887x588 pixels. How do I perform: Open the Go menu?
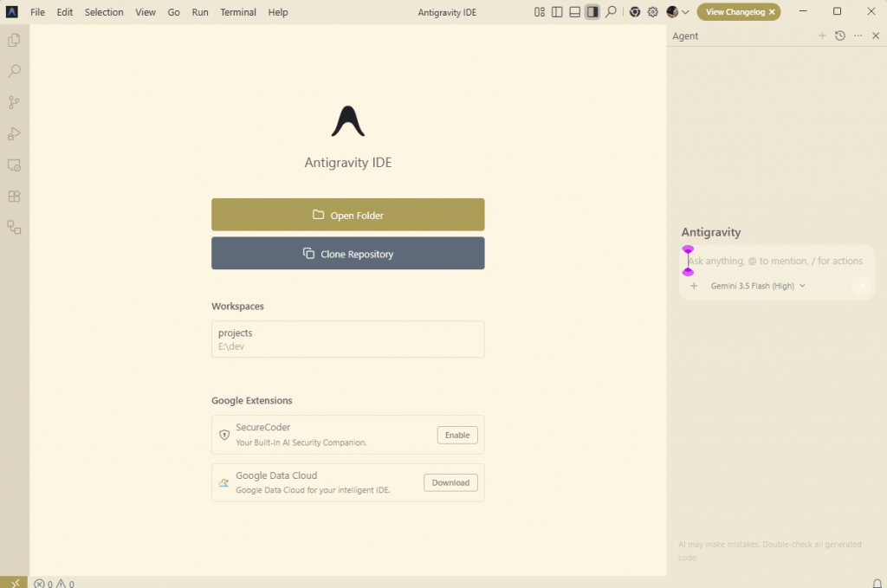point(173,12)
